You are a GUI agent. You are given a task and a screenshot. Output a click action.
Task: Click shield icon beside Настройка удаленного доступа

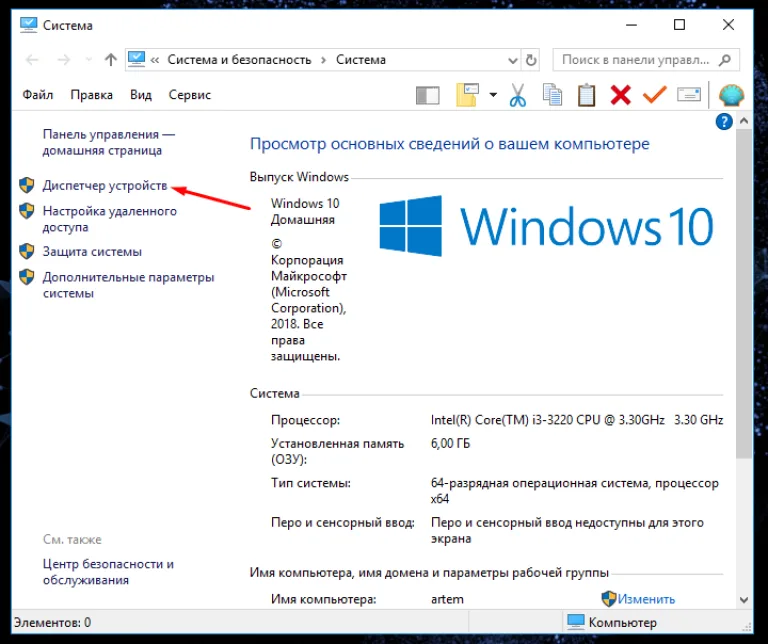[26, 211]
